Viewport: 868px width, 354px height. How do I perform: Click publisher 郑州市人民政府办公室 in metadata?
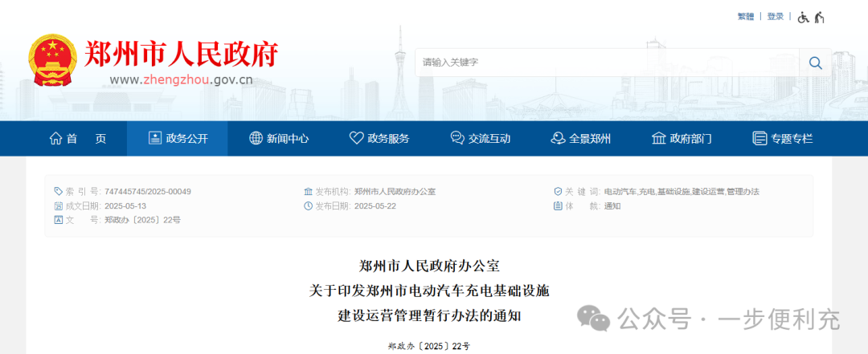tap(395, 192)
